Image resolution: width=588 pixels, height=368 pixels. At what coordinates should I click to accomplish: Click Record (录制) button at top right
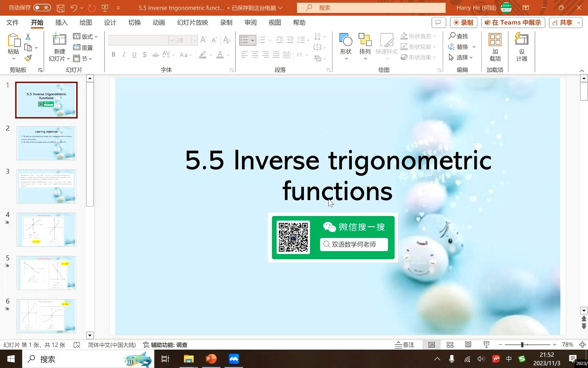click(463, 22)
